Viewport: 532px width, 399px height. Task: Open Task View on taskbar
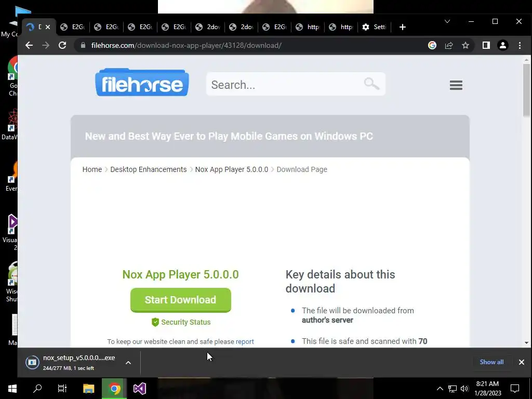(62, 389)
